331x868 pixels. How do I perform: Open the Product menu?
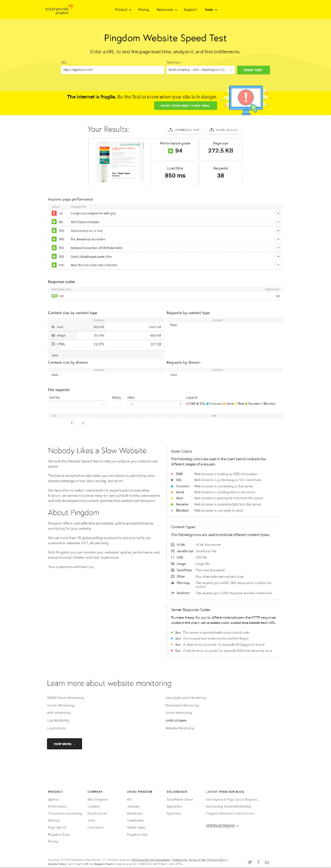(122, 10)
